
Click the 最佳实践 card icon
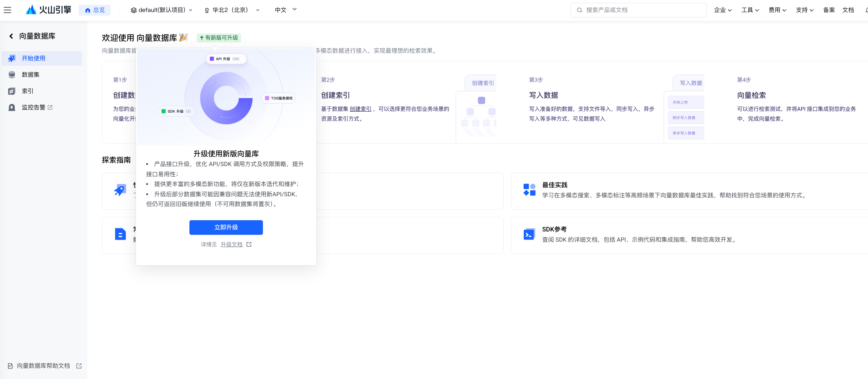click(529, 190)
